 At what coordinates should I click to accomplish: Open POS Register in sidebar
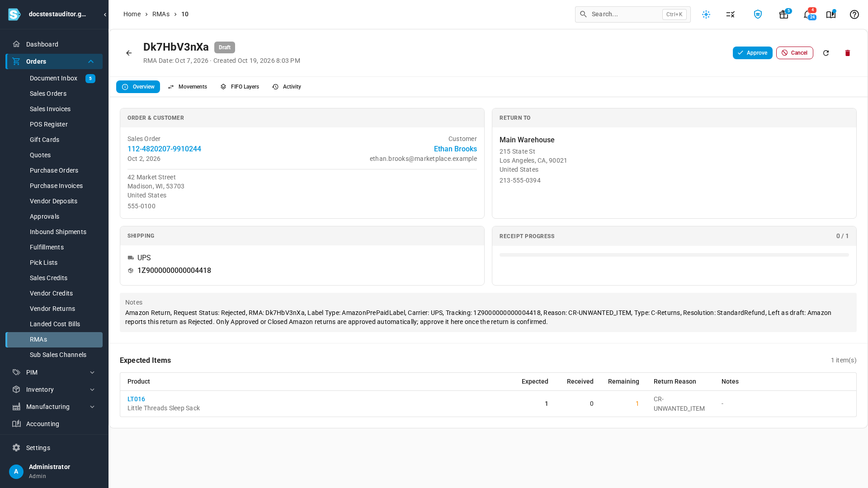[54, 124]
